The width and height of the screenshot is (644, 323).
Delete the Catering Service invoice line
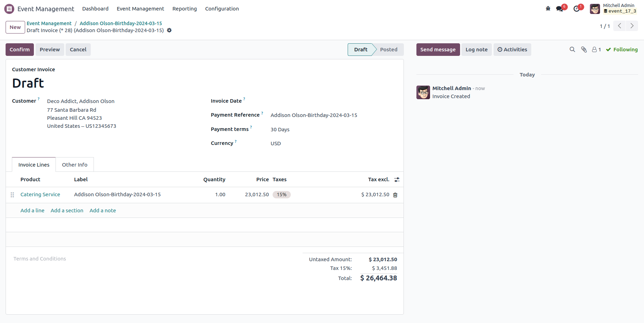395,195
